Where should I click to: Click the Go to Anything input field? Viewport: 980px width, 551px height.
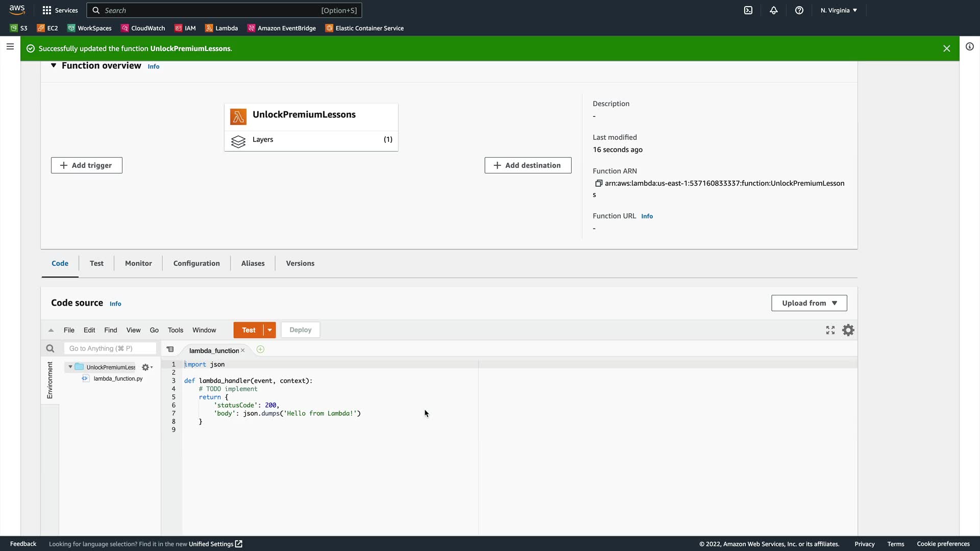point(110,348)
